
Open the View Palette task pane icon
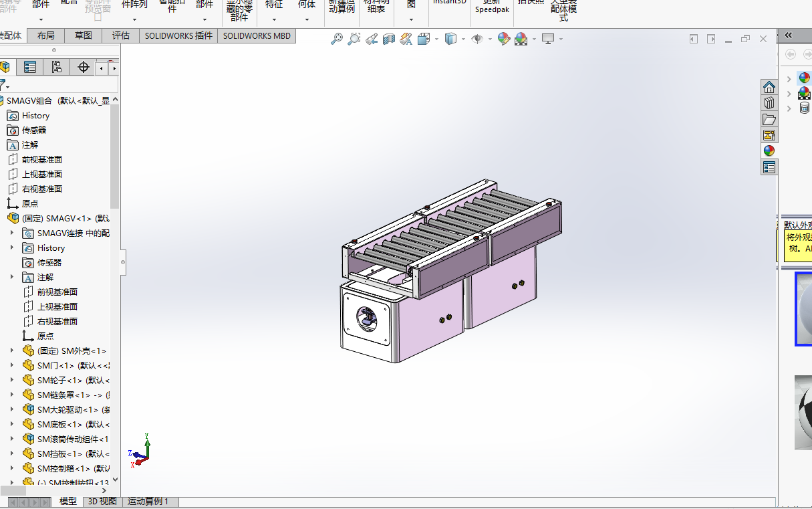pyautogui.click(x=769, y=135)
